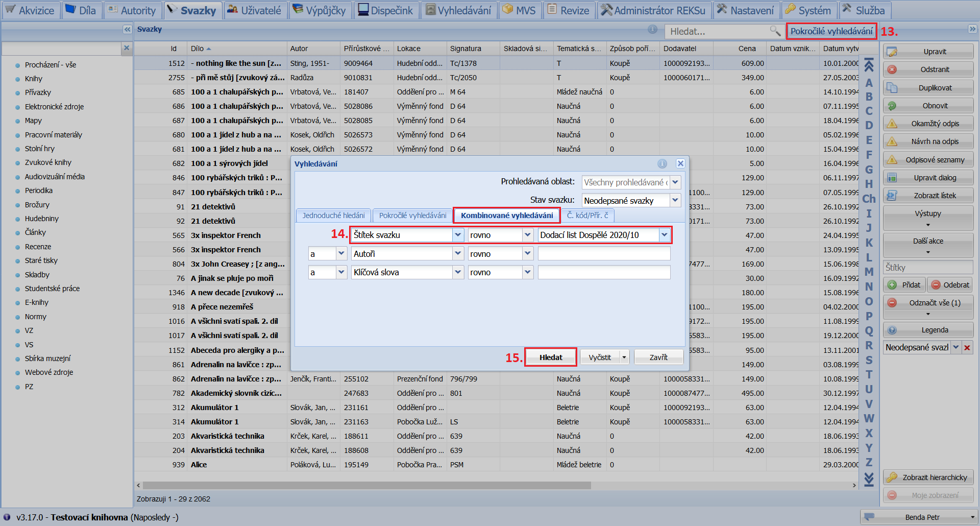Open the Štítky label input on right panel
Screen dimensions: 980x526
coord(928,268)
